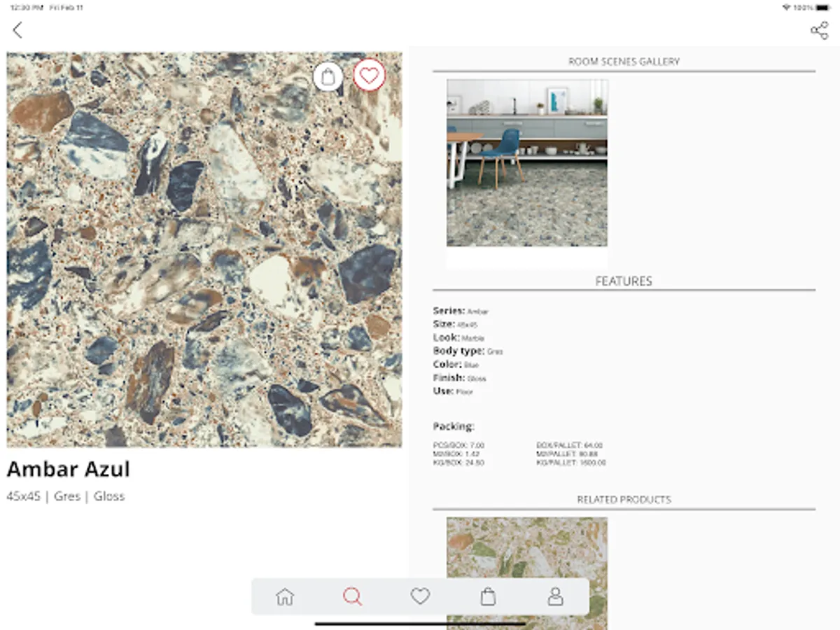Select the 'Body type: Gres' feature line

[x=468, y=351]
